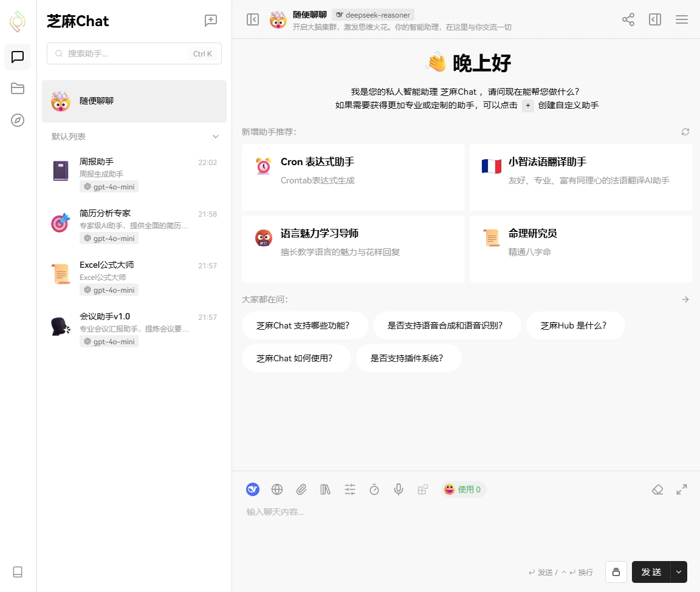
Task: Open the knowledge base library icon
Action: pyautogui.click(x=326, y=489)
